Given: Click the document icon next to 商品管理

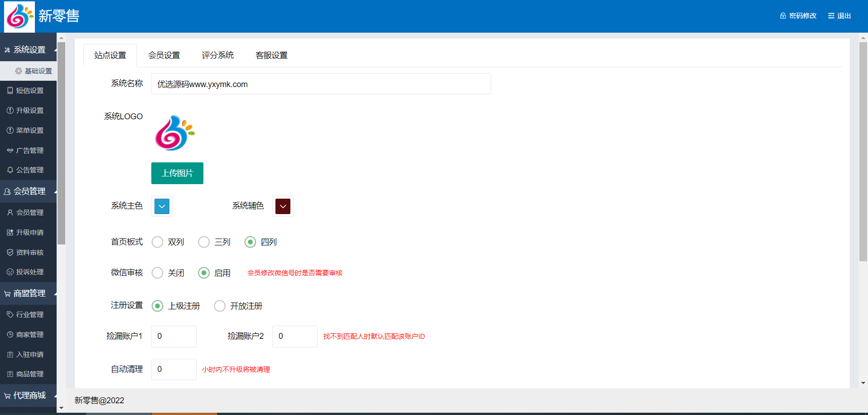Looking at the screenshot, I should point(10,374).
